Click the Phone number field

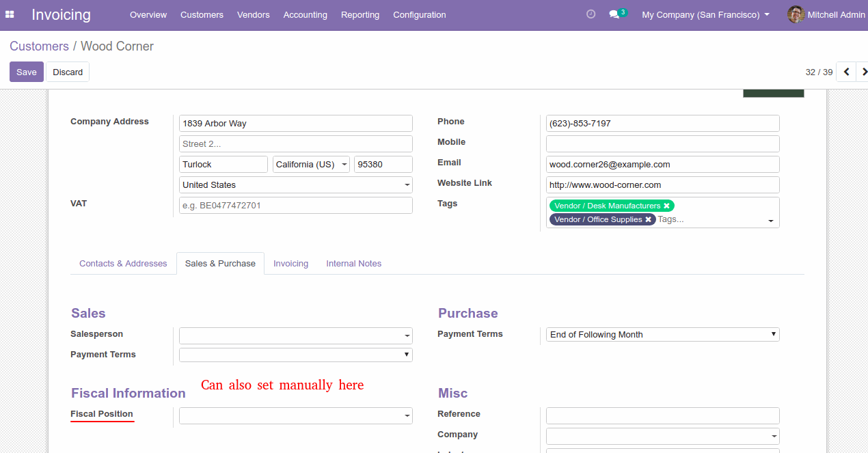coord(663,124)
